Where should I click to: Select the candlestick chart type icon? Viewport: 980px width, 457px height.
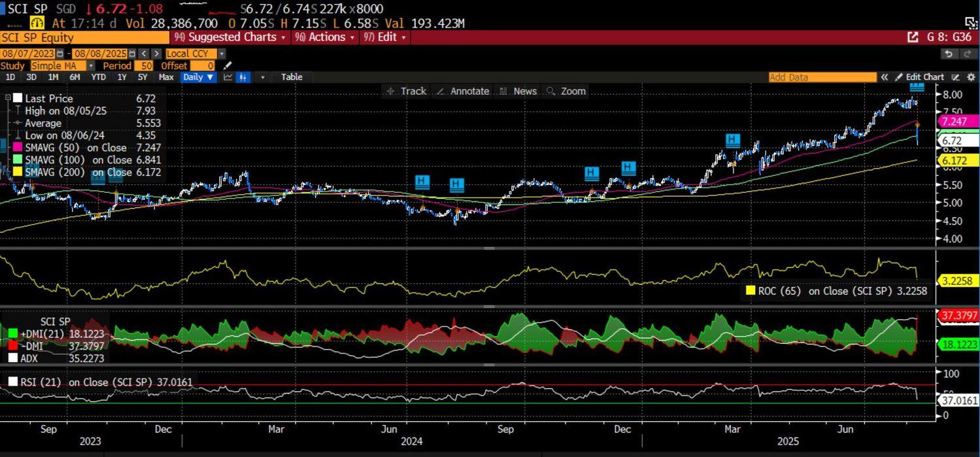click(243, 77)
